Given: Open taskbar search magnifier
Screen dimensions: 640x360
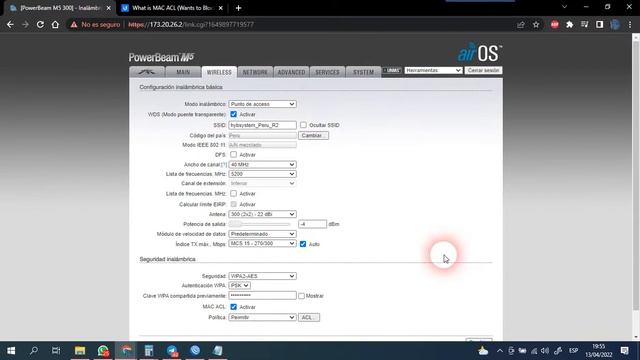Looking at the screenshot, I should (x=34, y=351).
